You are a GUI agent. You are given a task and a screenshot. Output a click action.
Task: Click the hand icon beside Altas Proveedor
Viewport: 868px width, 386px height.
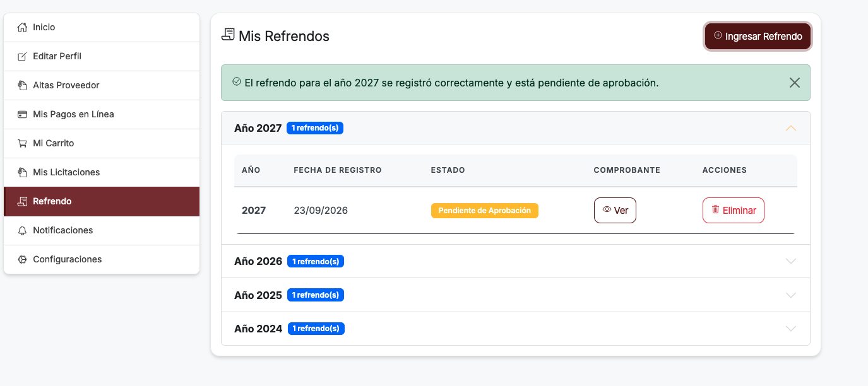pos(22,85)
